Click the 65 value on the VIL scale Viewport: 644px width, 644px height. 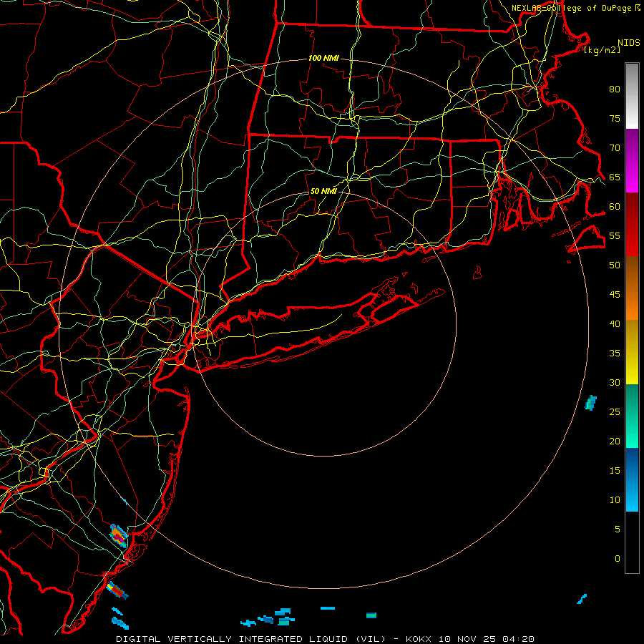(615, 177)
